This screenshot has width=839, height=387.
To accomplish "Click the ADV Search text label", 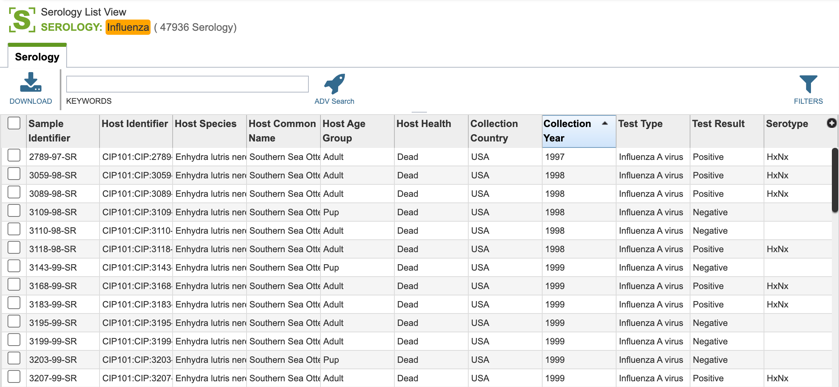I will click(x=334, y=101).
